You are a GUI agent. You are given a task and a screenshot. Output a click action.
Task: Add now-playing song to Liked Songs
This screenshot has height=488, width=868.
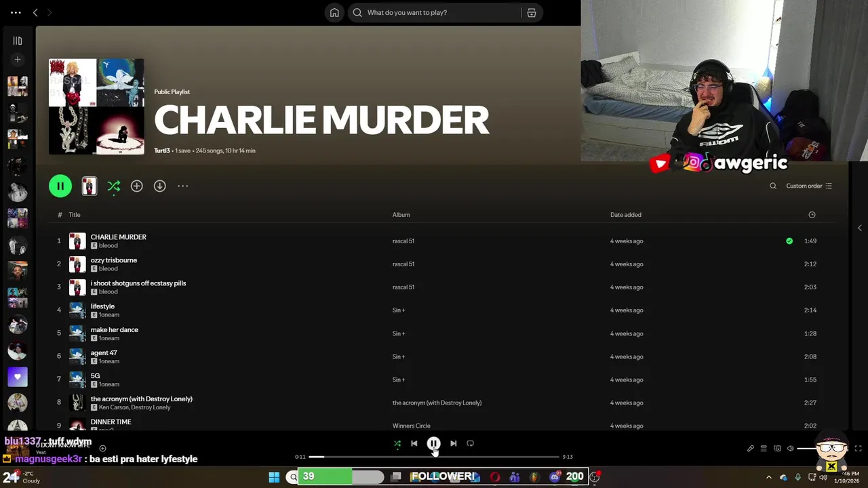click(102, 449)
